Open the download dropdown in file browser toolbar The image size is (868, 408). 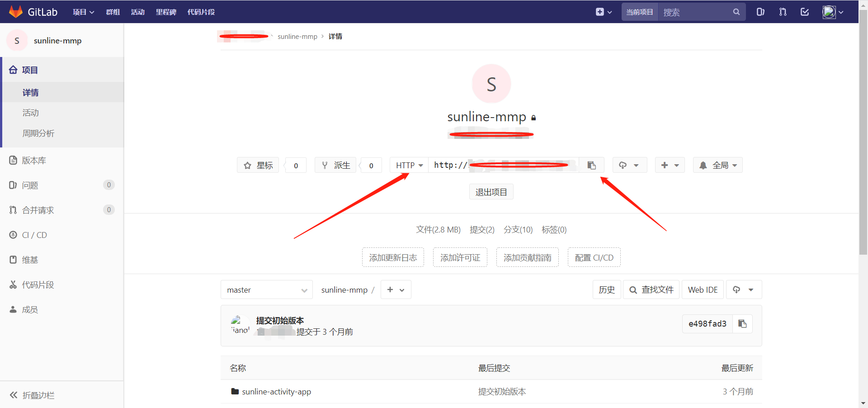coord(744,290)
